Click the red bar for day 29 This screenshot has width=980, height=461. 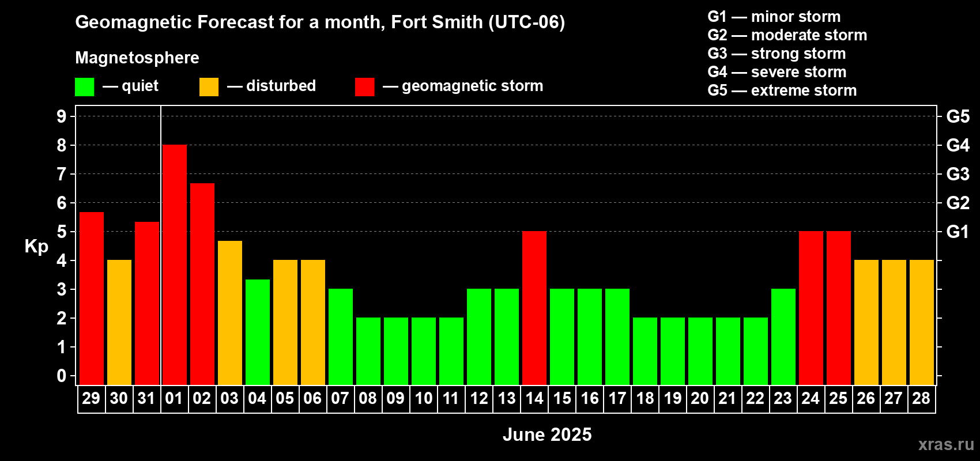[91, 298]
